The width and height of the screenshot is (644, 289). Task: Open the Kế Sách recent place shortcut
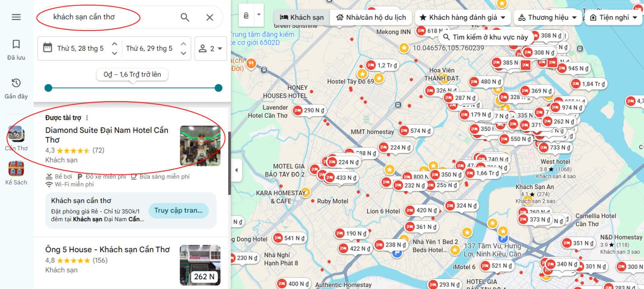point(16,173)
